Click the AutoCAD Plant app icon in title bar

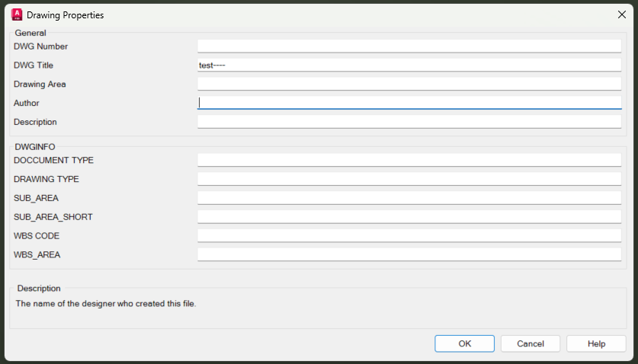[x=17, y=15]
